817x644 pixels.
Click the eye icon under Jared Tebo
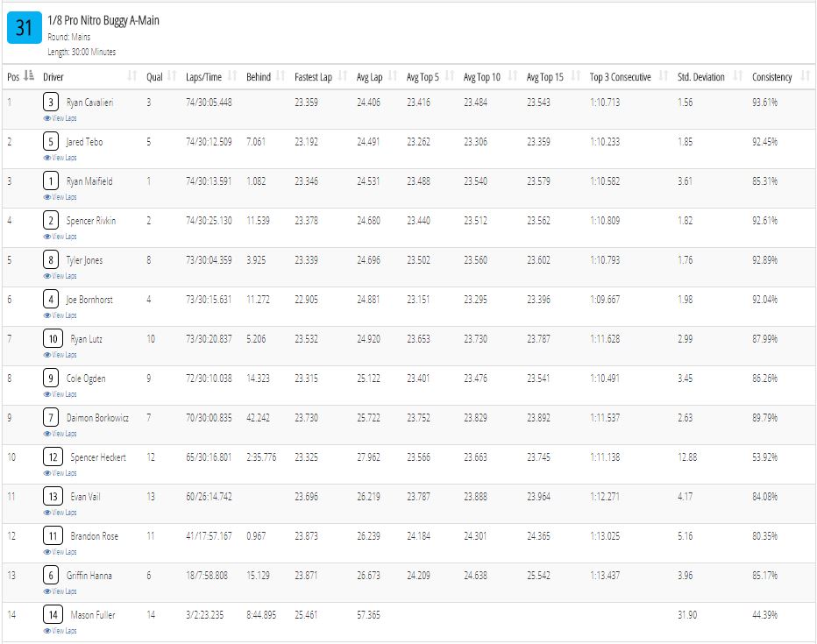point(46,158)
